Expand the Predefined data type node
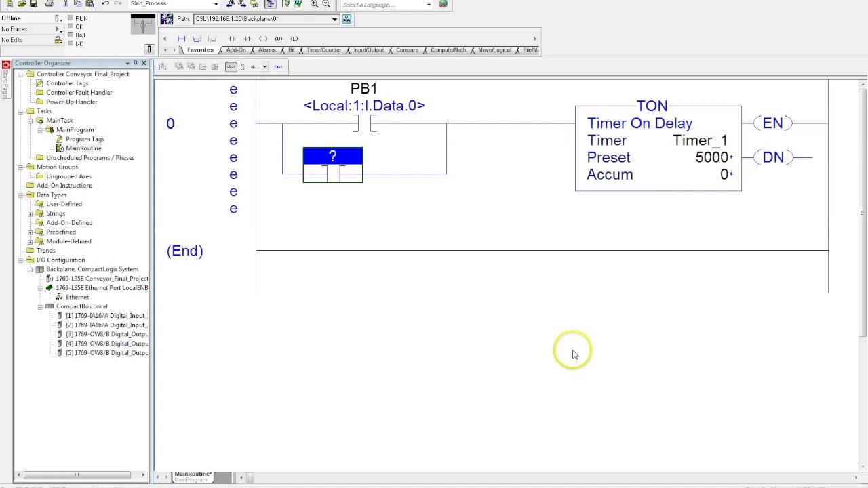This screenshot has height=488, width=868. click(x=31, y=232)
